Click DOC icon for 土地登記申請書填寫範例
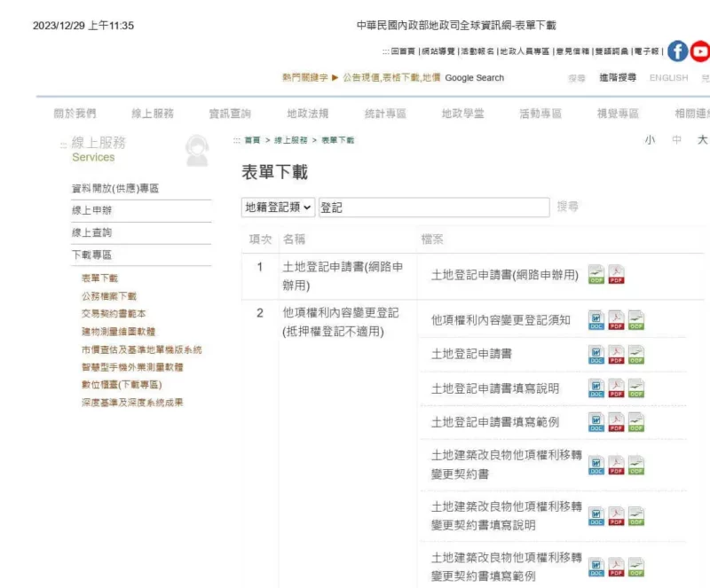The width and height of the screenshot is (710, 588). click(596, 423)
